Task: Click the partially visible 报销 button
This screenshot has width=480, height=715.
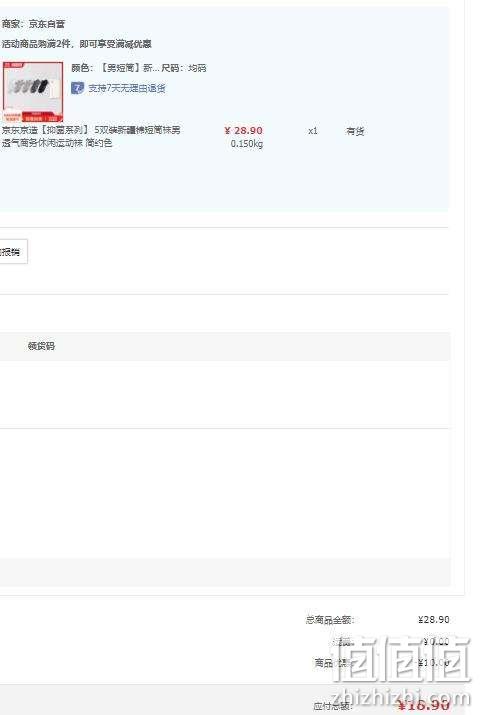Action: click(x=13, y=251)
